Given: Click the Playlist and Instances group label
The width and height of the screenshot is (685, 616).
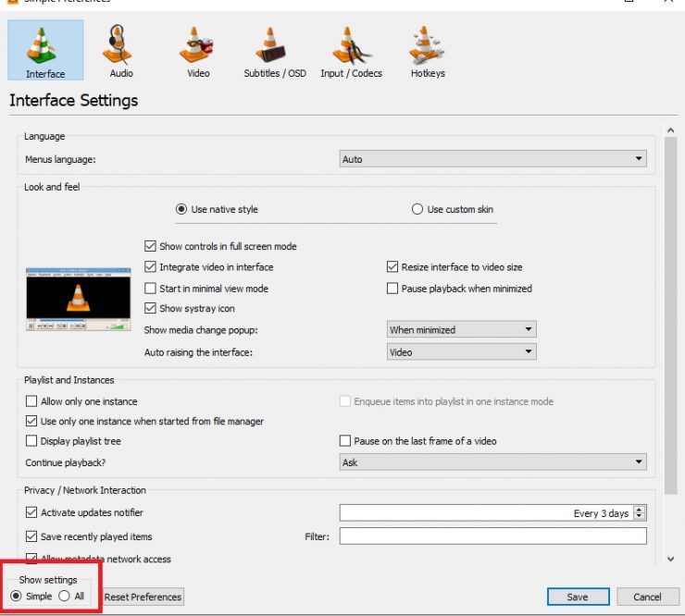Looking at the screenshot, I should [69, 380].
